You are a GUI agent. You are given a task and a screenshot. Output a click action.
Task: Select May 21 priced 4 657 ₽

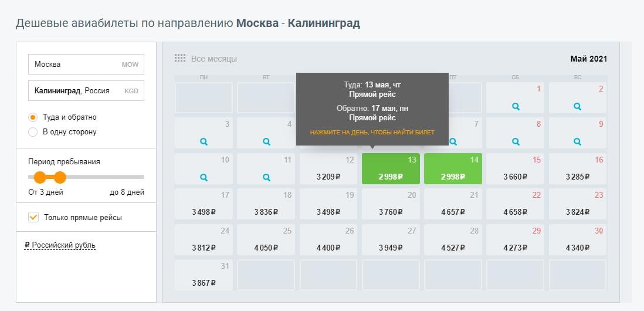[453, 204]
